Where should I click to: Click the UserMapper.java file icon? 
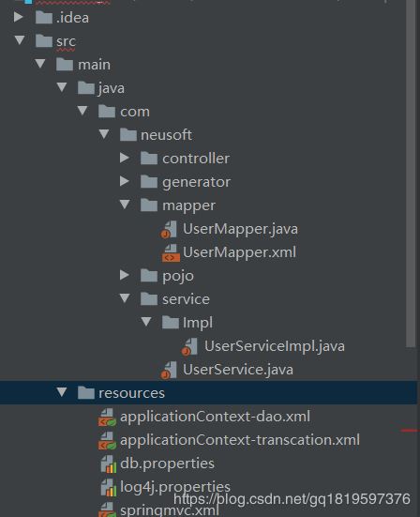pyautogui.click(x=170, y=229)
